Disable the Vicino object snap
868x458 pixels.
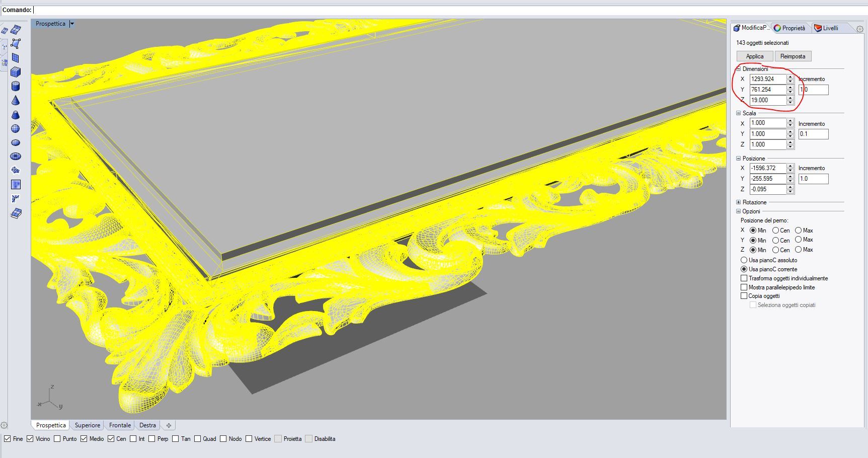coord(30,439)
